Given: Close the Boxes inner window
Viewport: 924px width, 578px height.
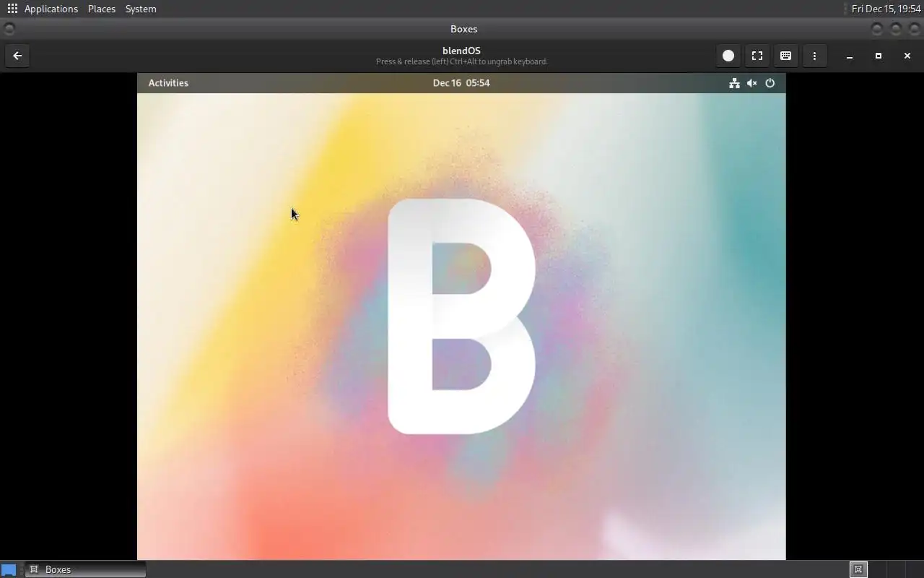Looking at the screenshot, I should (907, 56).
